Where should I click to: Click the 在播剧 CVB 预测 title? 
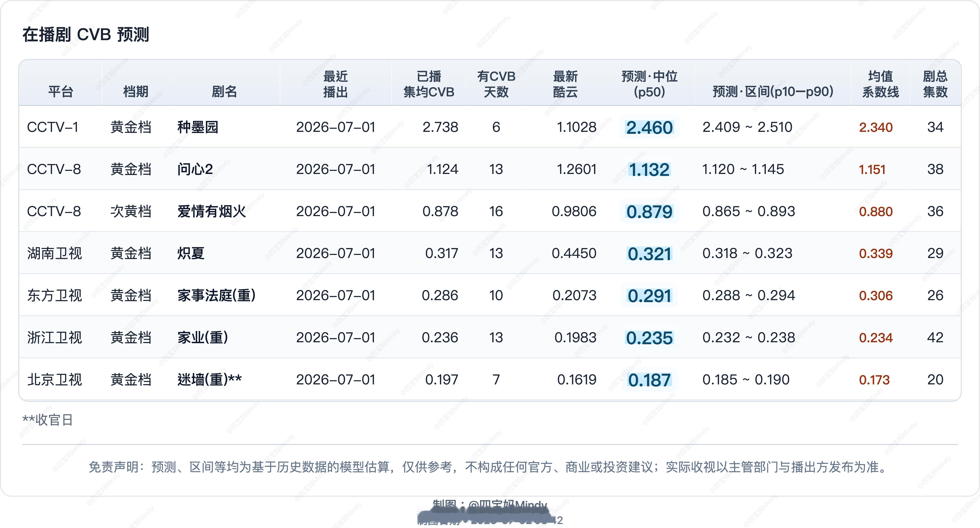(x=86, y=35)
